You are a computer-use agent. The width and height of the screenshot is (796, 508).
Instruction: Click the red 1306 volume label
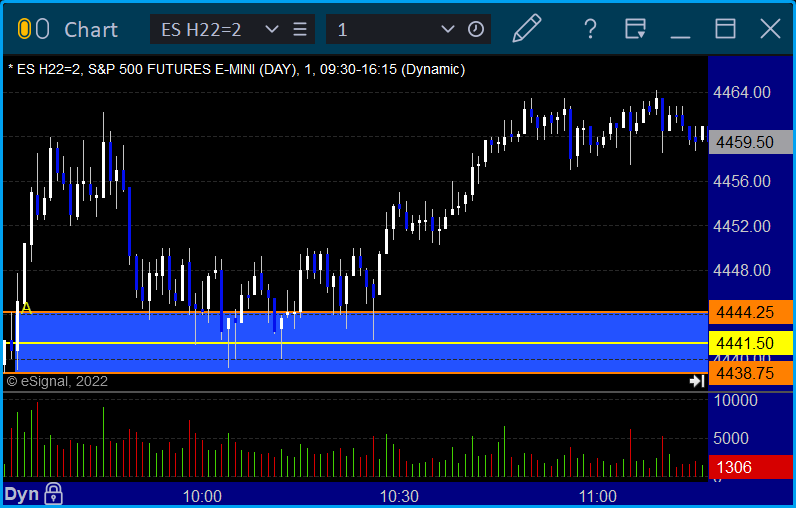pos(751,467)
